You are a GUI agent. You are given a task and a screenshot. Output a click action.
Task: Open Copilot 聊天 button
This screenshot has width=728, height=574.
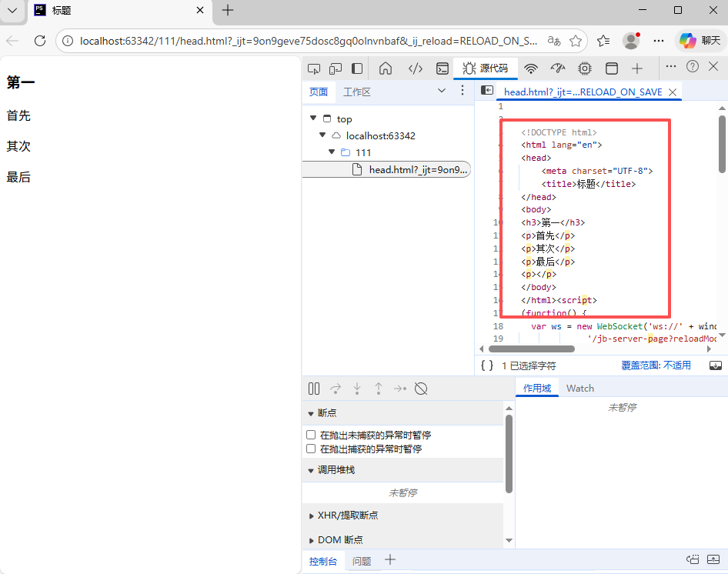(700, 41)
